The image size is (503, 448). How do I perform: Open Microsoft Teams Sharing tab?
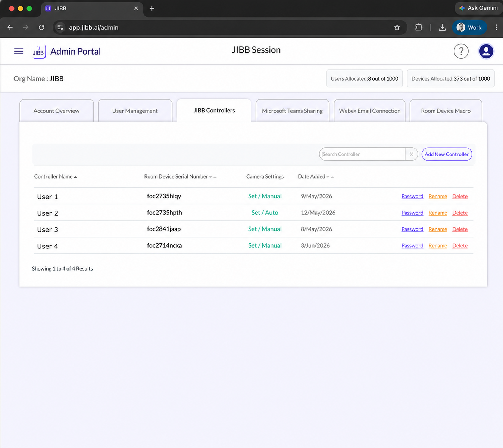tap(292, 111)
